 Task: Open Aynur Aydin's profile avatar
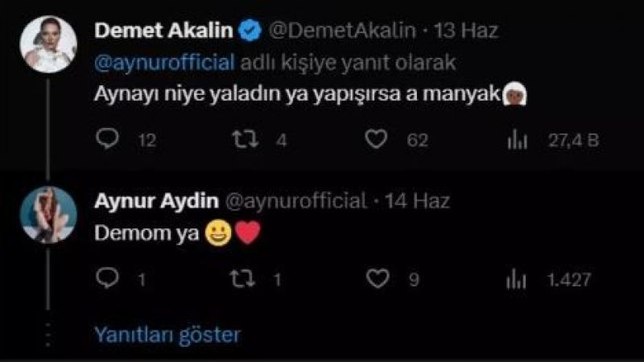[48, 215]
